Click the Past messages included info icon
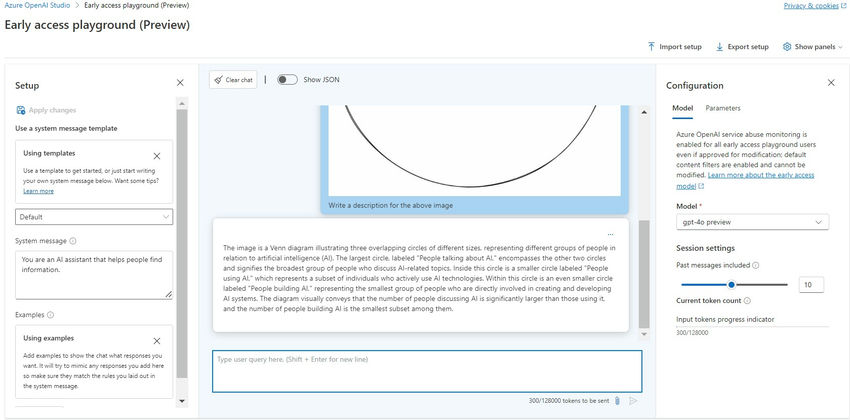850x420 pixels. 756,266
